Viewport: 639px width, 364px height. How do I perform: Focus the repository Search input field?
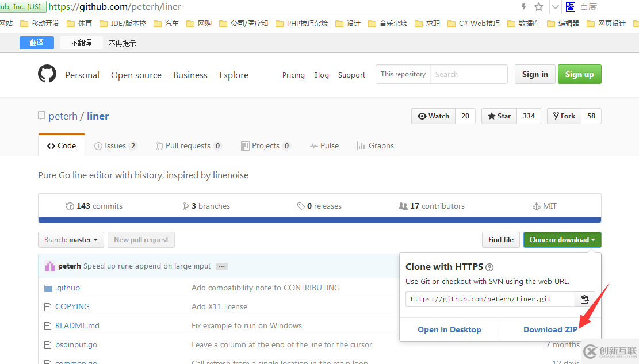coord(469,74)
